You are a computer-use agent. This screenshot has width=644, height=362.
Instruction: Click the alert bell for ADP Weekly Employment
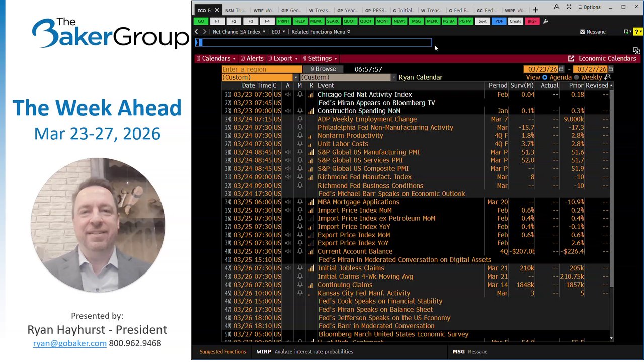pos(300,119)
